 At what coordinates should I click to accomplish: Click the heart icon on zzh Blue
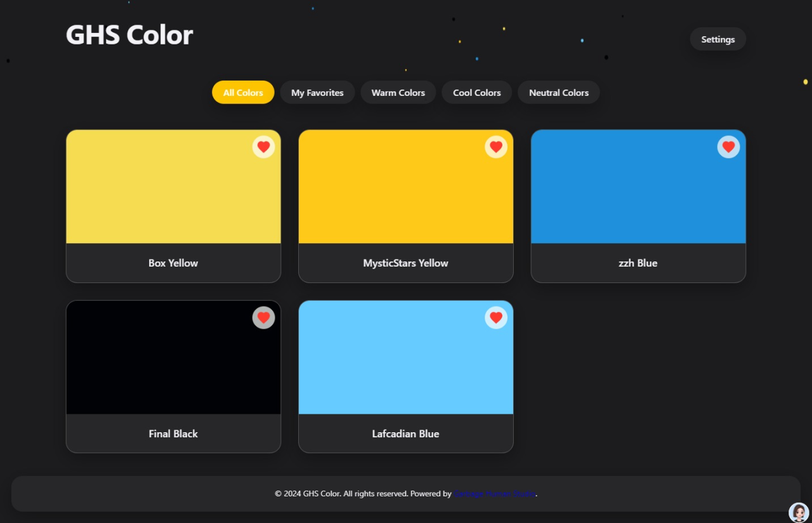(728, 147)
